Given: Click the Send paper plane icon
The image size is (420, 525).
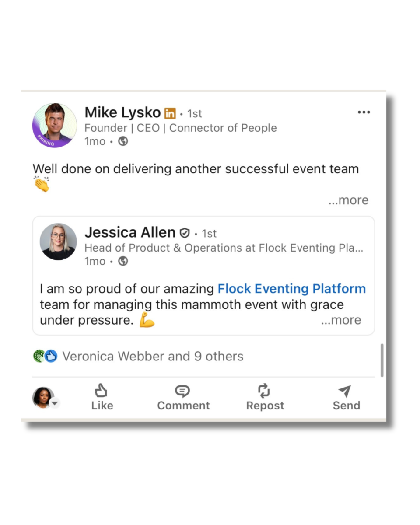Looking at the screenshot, I should (x=345, y=391).
